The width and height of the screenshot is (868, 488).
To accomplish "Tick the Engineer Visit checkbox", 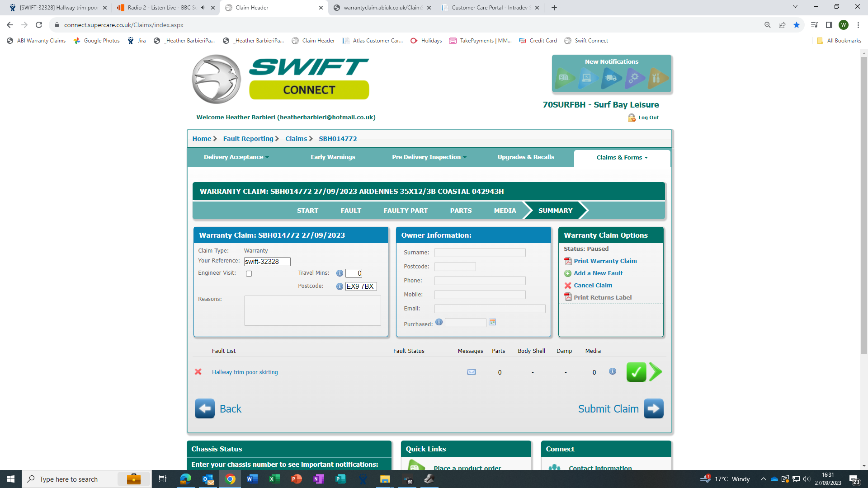I will click(x=249, y=273).
